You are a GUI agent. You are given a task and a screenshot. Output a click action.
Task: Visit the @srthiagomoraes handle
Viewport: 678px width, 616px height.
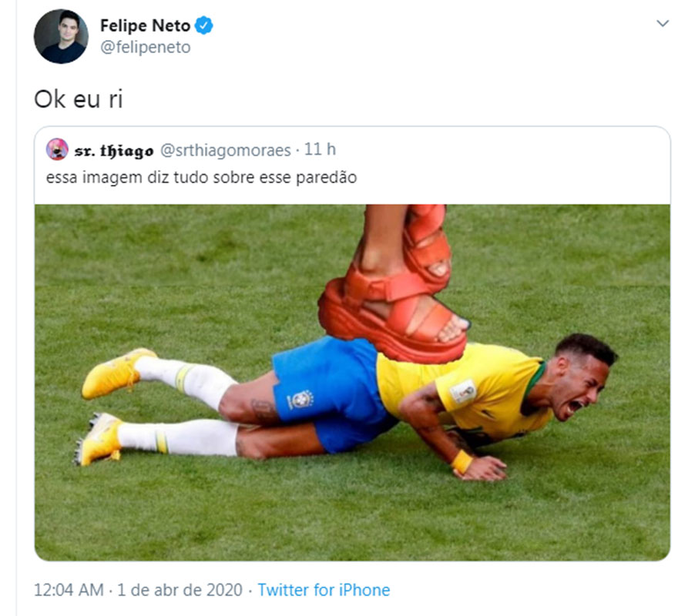tap(225, 150)
